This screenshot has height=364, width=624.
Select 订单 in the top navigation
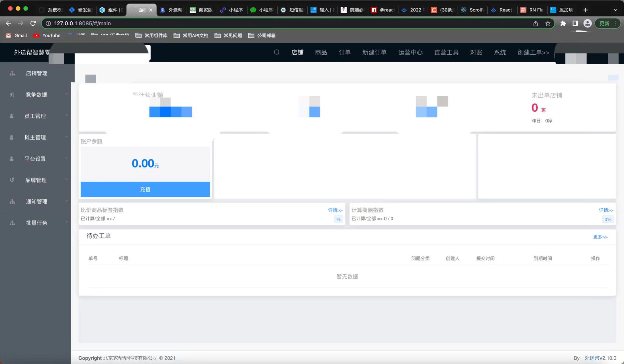(x=345, y=52)
